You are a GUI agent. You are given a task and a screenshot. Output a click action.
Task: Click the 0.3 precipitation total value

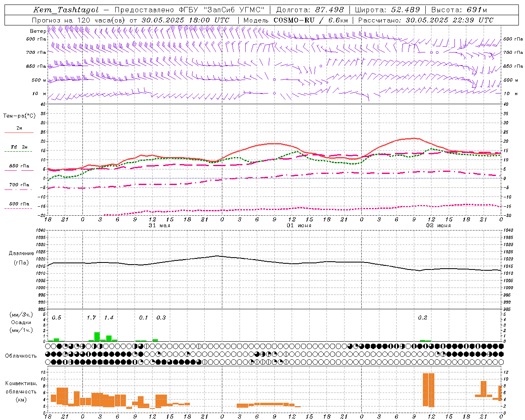(x=161, y=318)
